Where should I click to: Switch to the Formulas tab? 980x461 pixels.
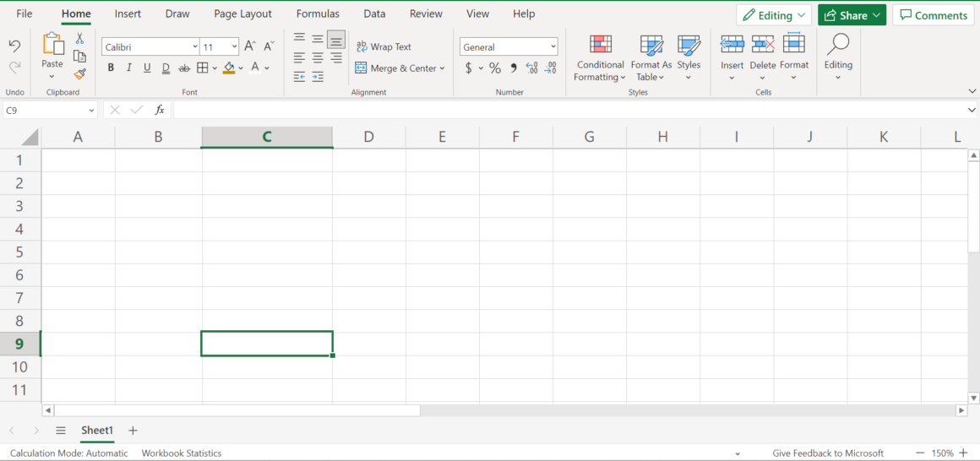pyautogui.click(x=318, y=14)
